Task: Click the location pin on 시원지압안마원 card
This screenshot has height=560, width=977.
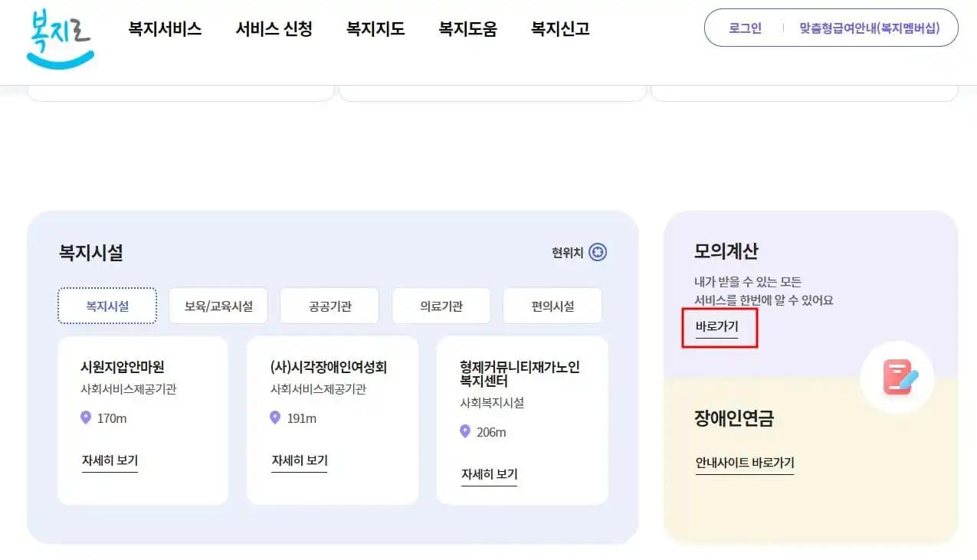Action: point(85,418)
